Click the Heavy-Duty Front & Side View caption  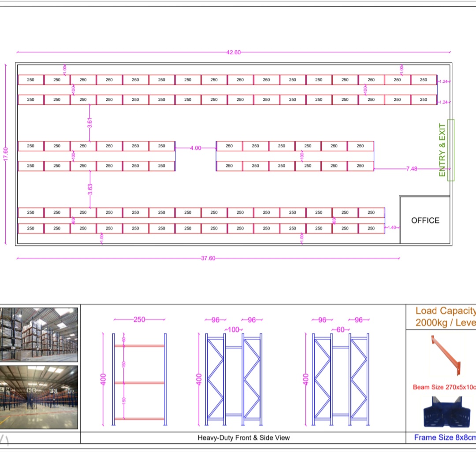pos(244,437)
